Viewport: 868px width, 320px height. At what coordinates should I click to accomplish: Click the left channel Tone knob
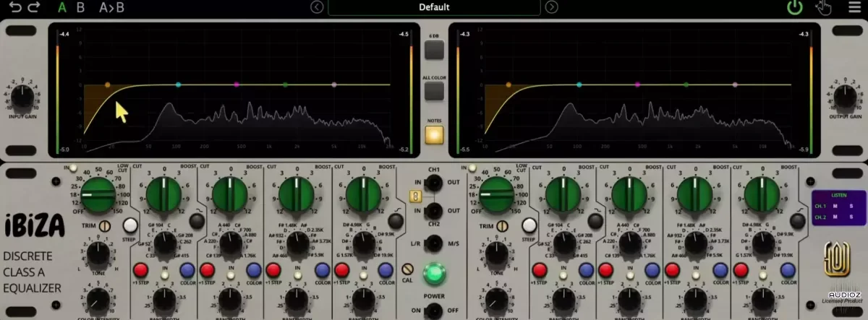point(98,253)
